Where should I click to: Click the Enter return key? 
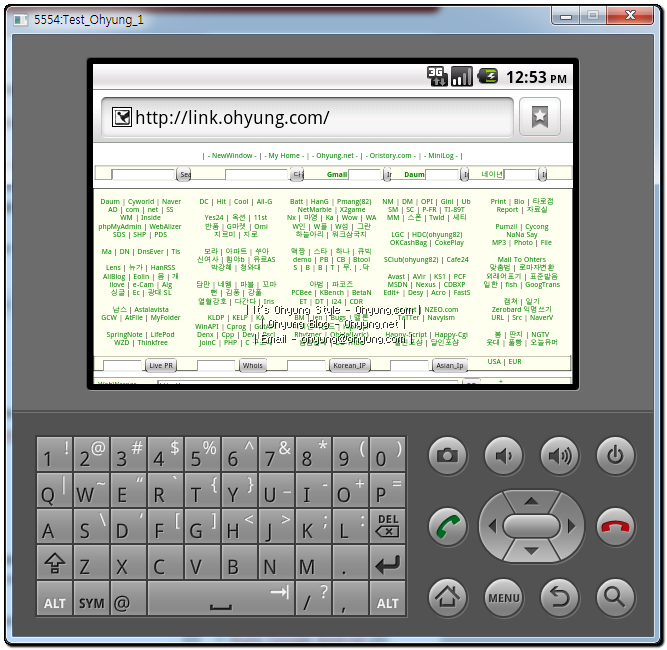(388, 563)
